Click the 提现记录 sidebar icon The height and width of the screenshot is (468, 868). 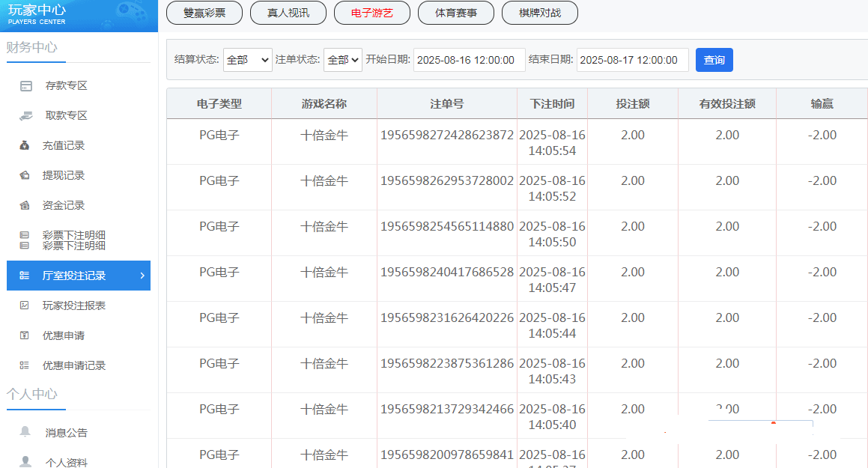click(25, 175)
